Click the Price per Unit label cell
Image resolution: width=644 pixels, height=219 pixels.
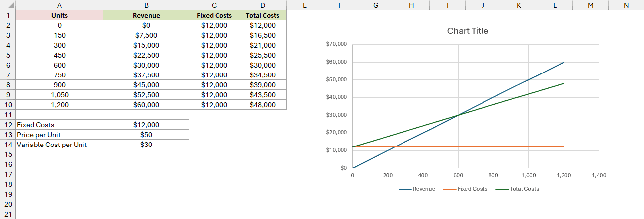[60, 135]
